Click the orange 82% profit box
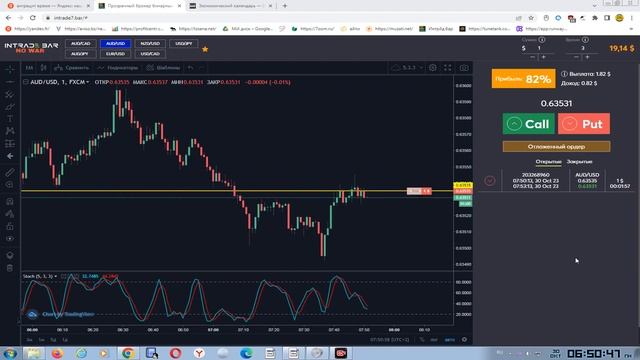This screenshot has width=640, height=360. [x=523, y=78]
